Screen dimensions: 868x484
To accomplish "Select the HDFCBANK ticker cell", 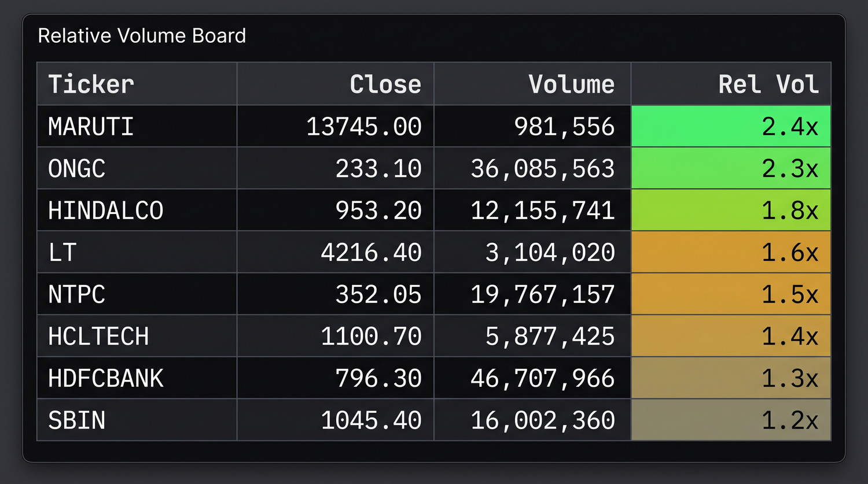I will (x=137, y=378).
